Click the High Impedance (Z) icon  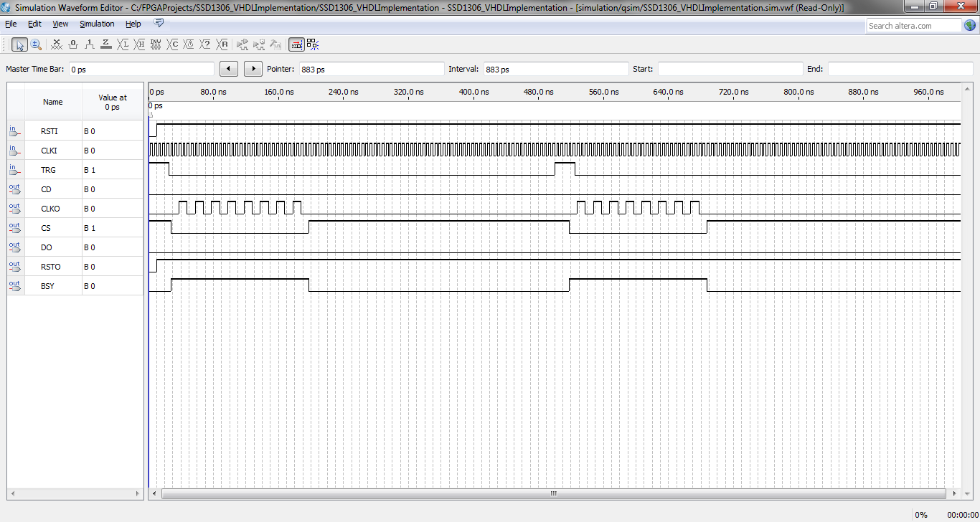point(106,44)
